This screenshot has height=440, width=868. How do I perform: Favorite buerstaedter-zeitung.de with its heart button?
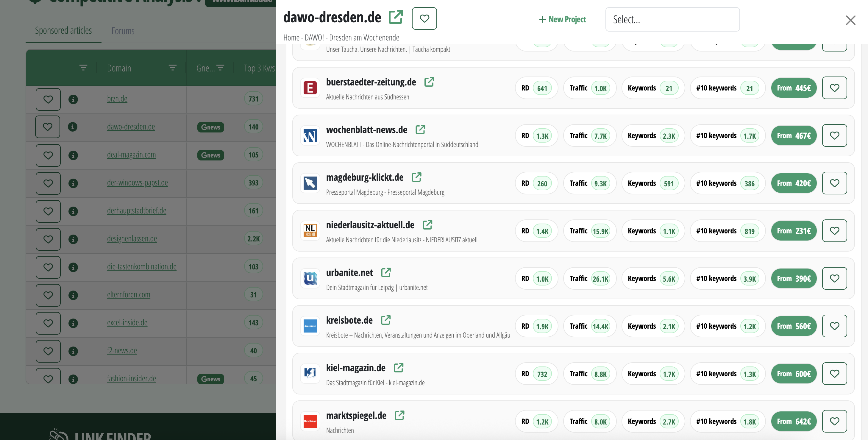click(834, 88)
